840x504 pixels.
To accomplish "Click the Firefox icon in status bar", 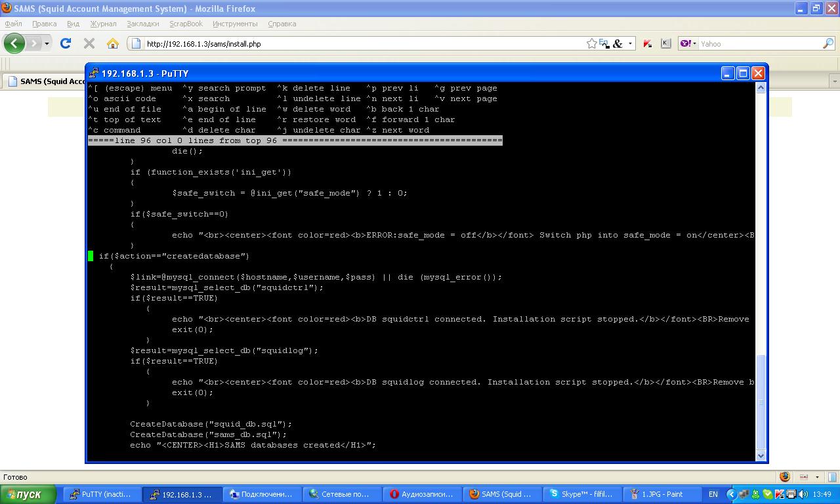I will click(785, 477).
